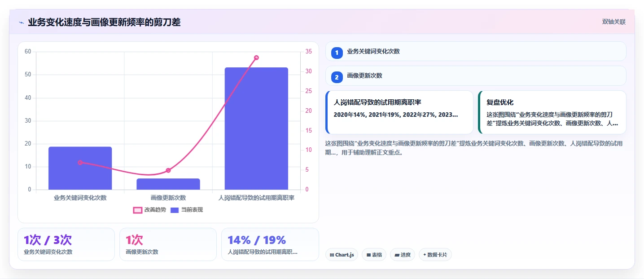This screenshot has width=644, height=279.
Task: Click left axis value 60
Action: point(28,52)
